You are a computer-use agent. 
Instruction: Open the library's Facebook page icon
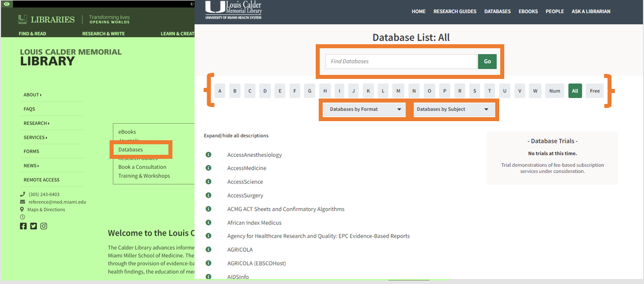pos(23,226)
